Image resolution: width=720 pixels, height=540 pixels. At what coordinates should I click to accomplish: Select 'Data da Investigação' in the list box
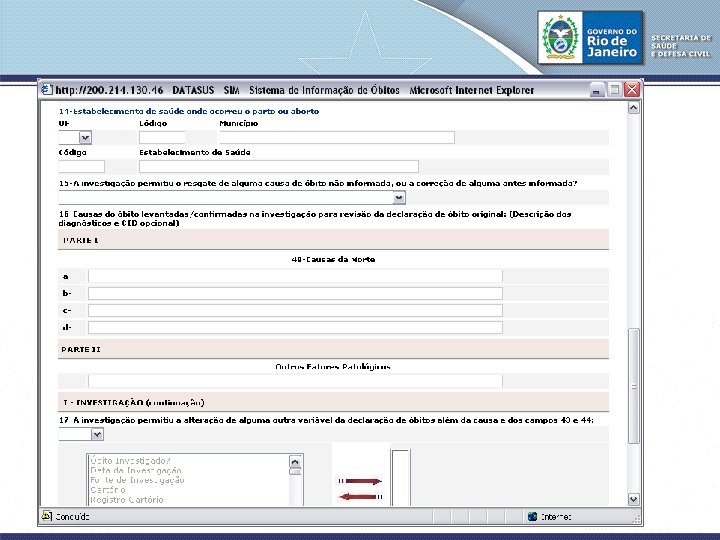(136, 471)
